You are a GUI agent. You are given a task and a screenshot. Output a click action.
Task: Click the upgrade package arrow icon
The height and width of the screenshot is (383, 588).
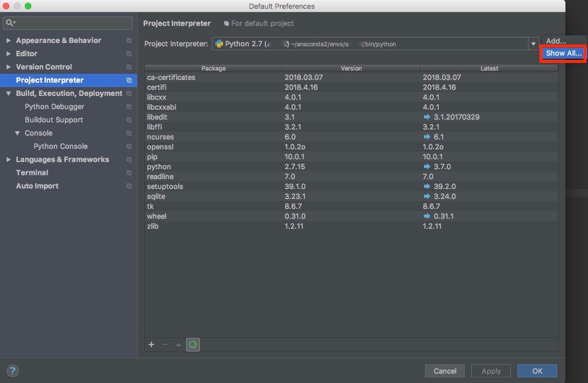pos(178,344)
